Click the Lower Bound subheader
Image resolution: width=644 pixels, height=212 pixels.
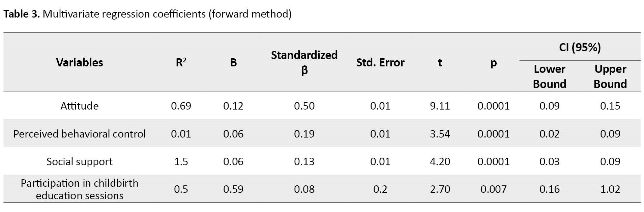[x=549, y=76]
